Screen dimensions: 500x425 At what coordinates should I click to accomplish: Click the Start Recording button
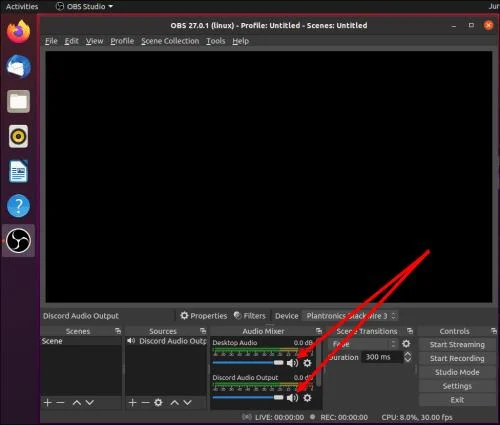pyautogui.click(x=457, y=358)
